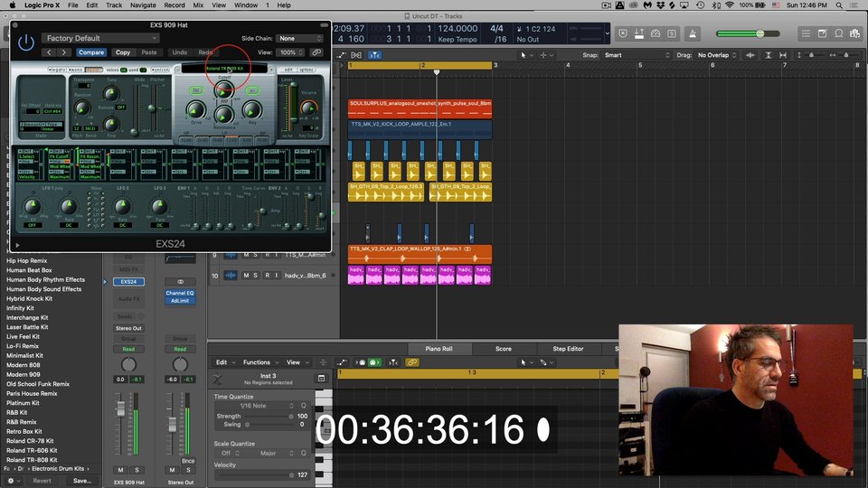
Task: Click MIDI Out icon in Piano Roll
Action: pyautogui.click(x=361, y=362)
